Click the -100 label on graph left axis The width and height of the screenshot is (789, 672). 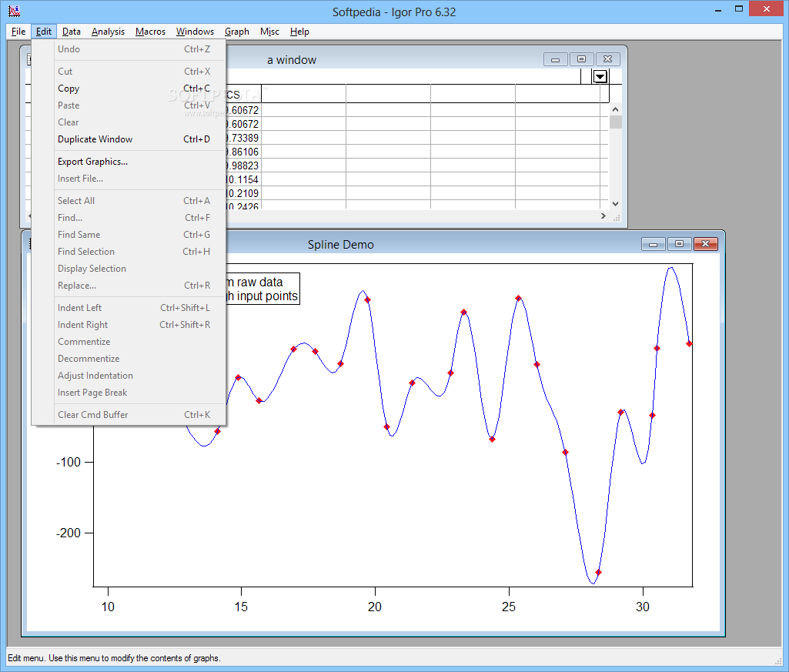pyautogui.click(x=68, y=462)
